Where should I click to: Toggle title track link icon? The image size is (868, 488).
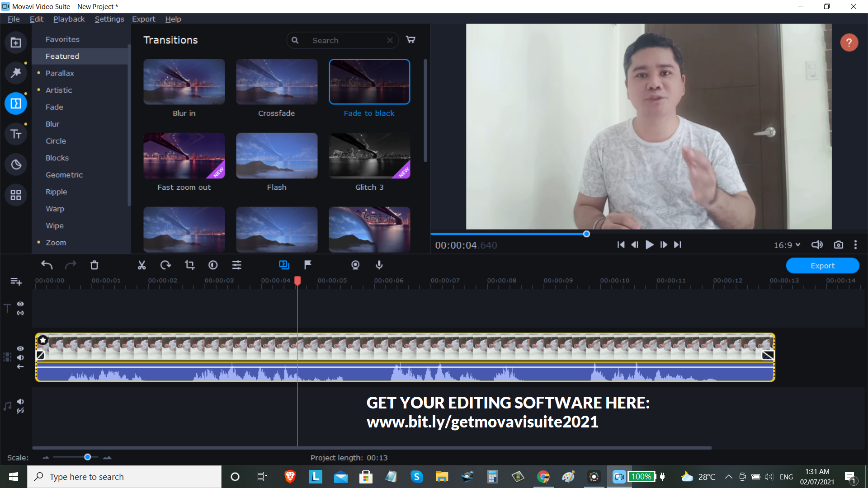(20, 313)
